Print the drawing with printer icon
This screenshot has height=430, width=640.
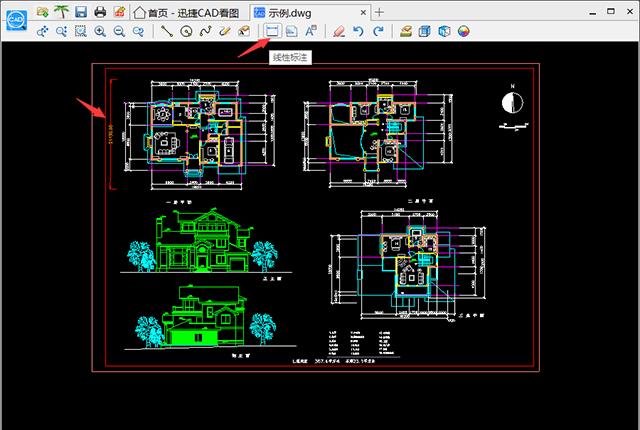click(x=99, y=12)
